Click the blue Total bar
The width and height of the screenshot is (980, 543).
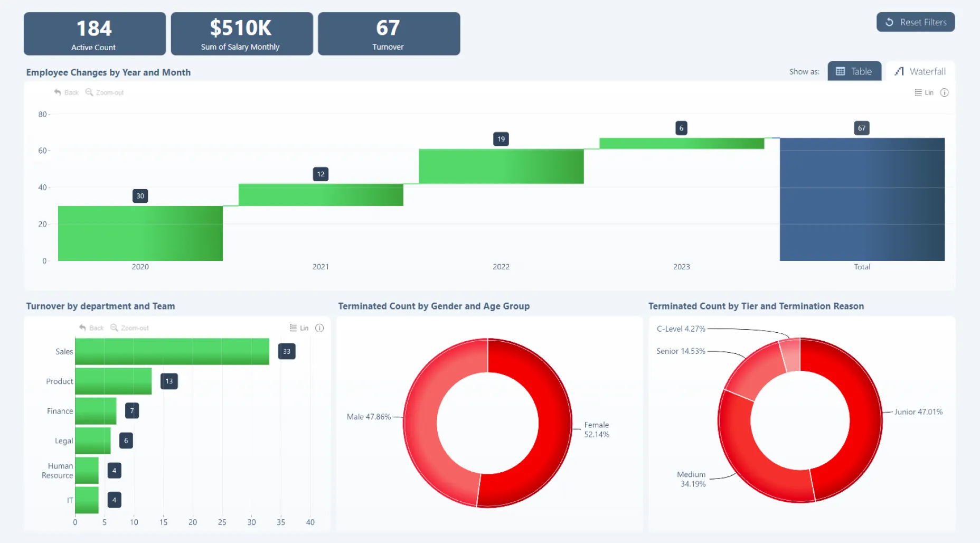point(862,199)
